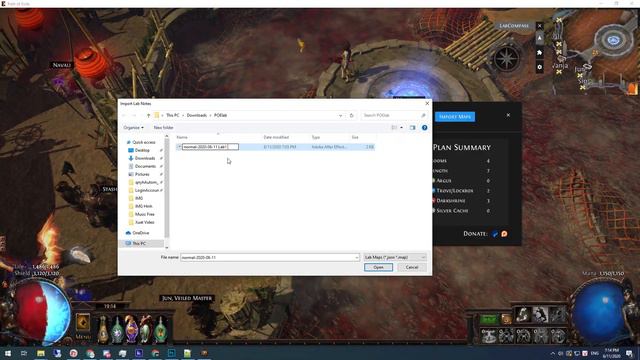Open Task View on the taskbar
The height and width of the screenshot is (360, 640).
24,353
